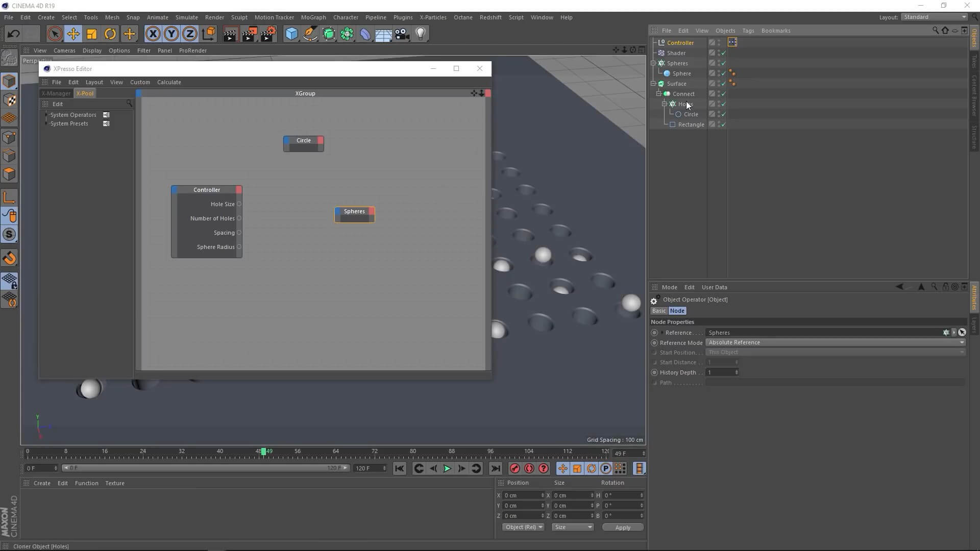Screen dimensions: 980x551
Task: Expand System Operators in X-Pool
Action: tap(47, 115)
